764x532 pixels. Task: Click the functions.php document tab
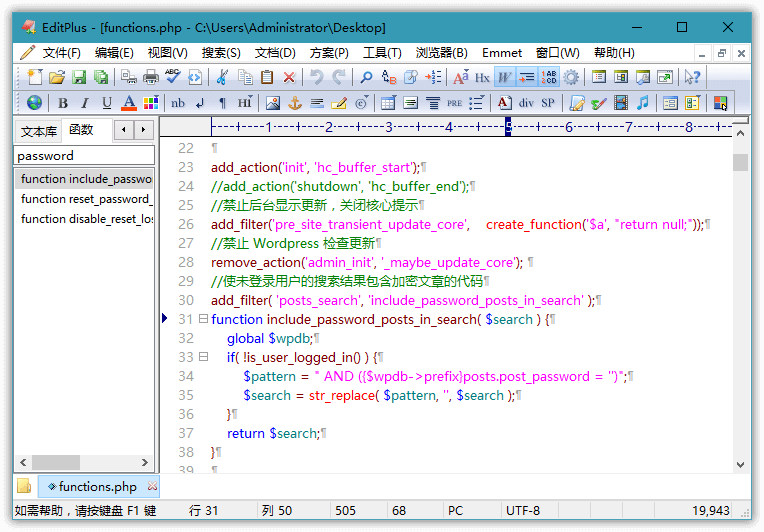point(97,487)
